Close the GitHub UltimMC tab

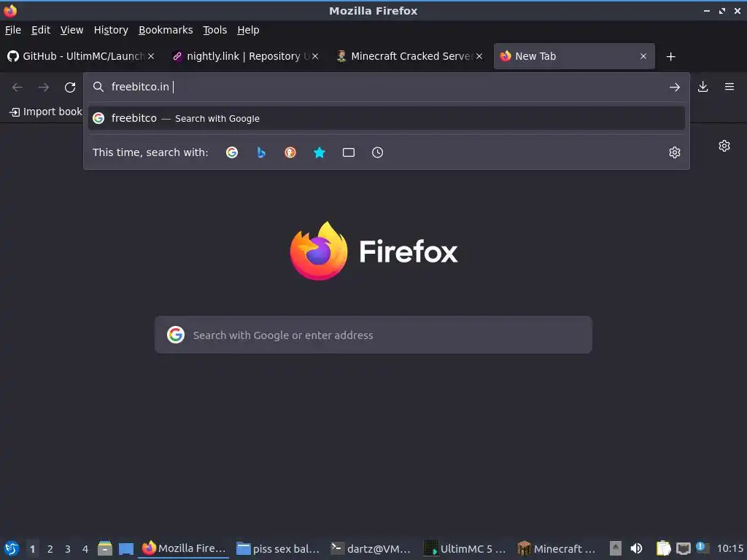(151, 56)
